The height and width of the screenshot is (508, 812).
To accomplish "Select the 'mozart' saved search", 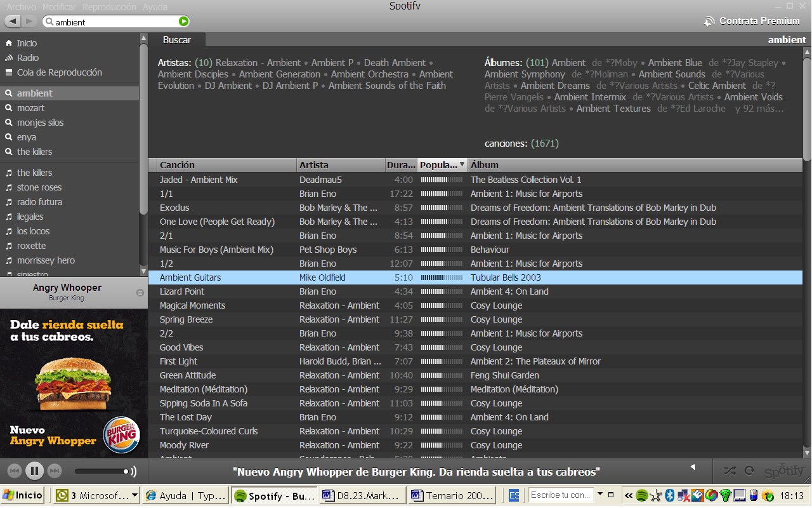I will tap(69, 108).
